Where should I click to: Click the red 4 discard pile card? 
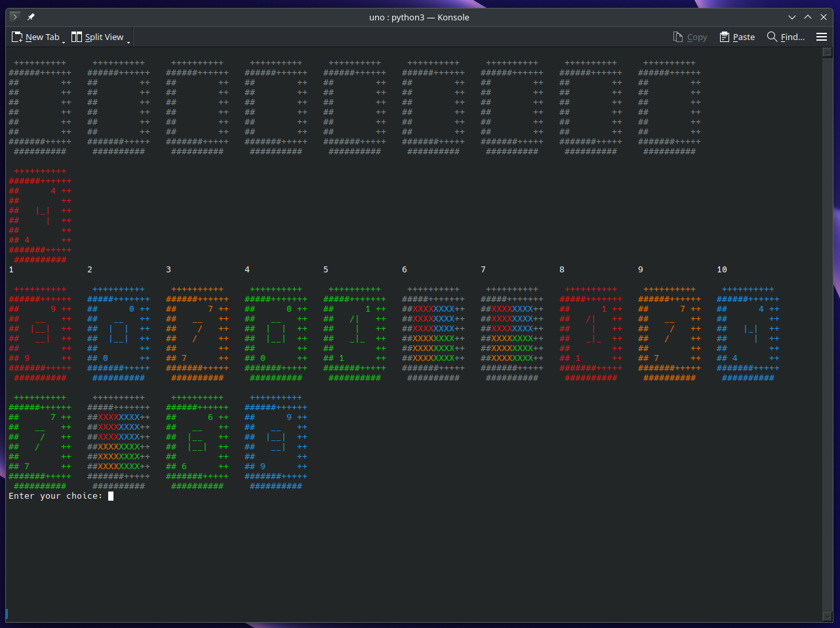(40, 215)
